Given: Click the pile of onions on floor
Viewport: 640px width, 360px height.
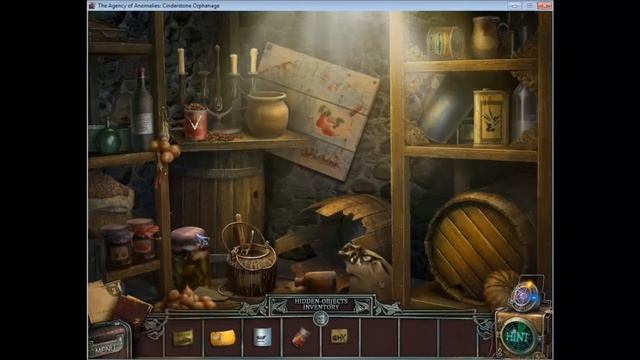Looking at the screenshot, I should [190, 299].
